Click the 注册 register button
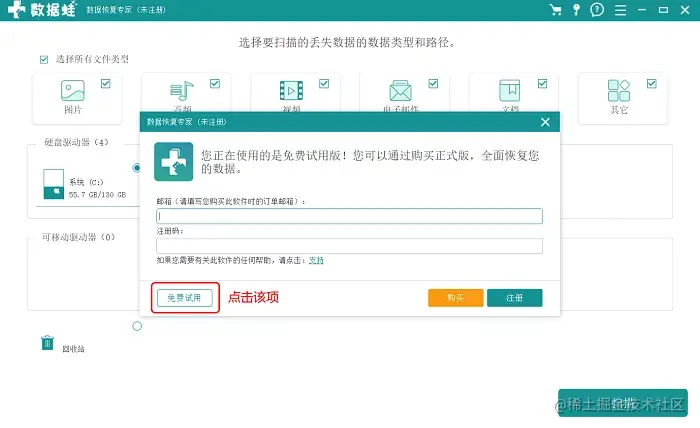This screenshot has width=700, height=428. pos(515,298)
